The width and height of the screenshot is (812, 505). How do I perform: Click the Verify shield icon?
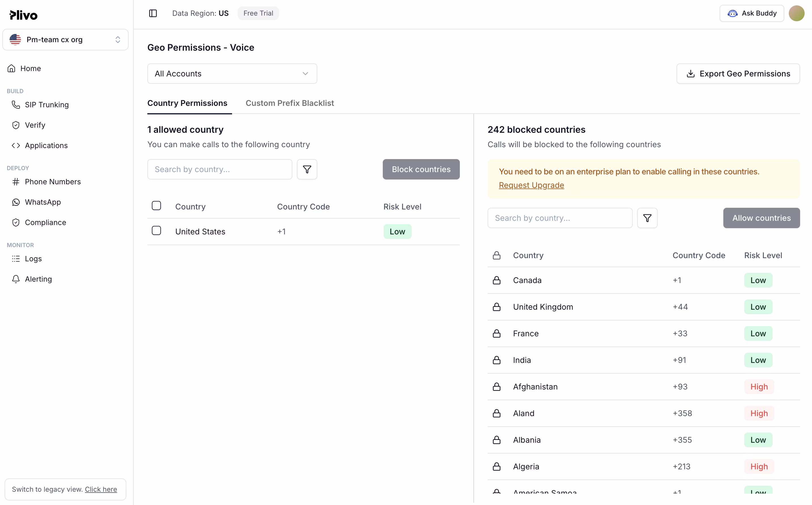tap(16, 125)
